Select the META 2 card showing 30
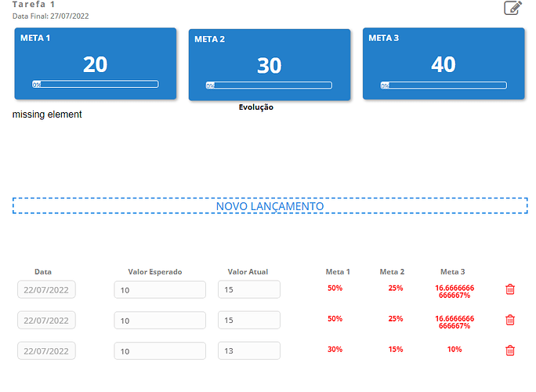The height and width of the screenshot is (392, 536). pos(270,64)
